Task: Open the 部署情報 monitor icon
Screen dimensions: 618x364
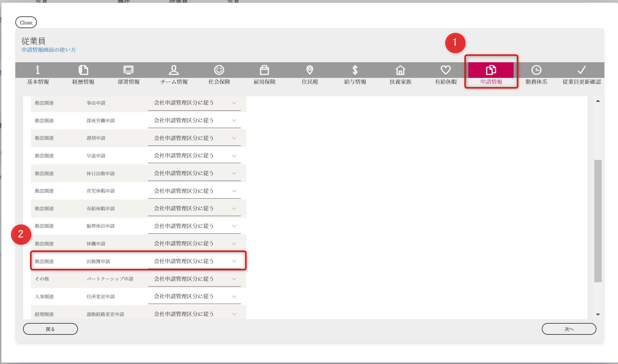Action: tap(128, 70)
